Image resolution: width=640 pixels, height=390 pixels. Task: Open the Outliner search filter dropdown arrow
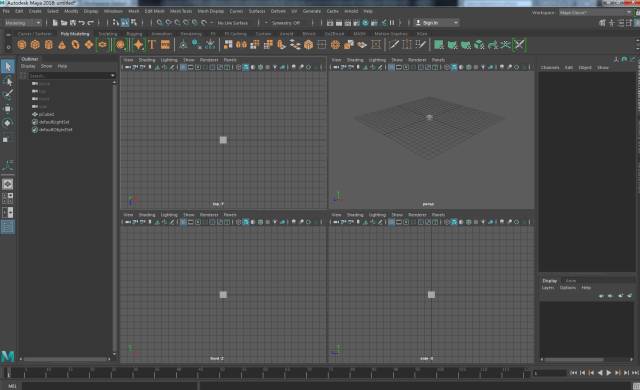pyautogui.click(x=113, y=76)
